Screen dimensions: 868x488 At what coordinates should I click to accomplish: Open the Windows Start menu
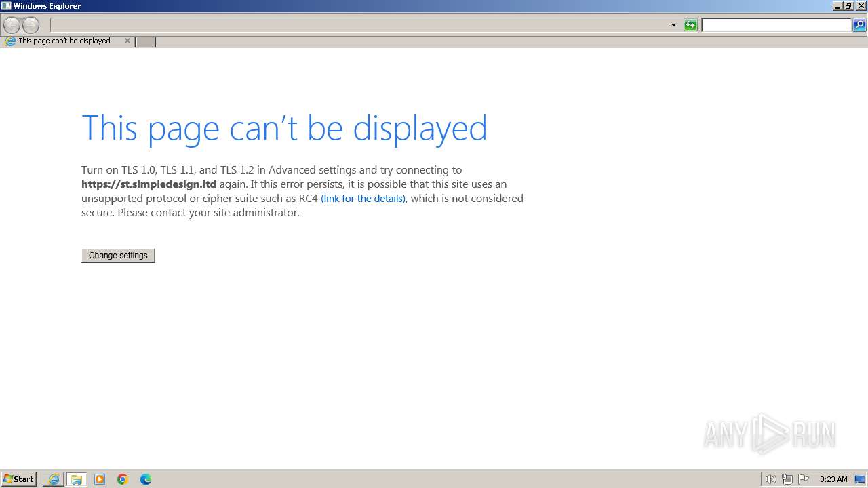coord(19,479)
